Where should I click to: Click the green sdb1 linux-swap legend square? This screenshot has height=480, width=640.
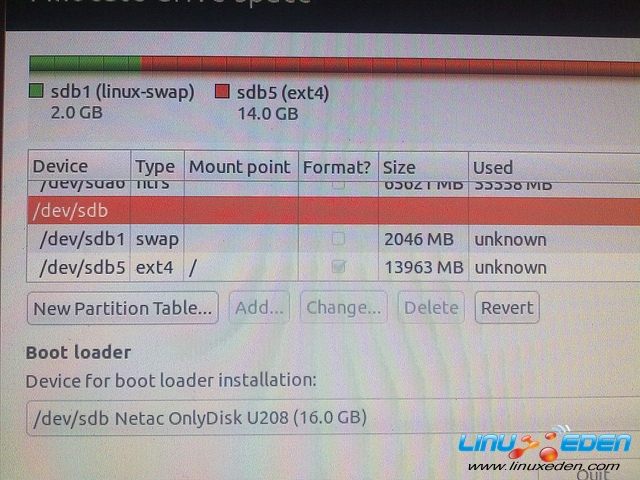tap(36, 91)
